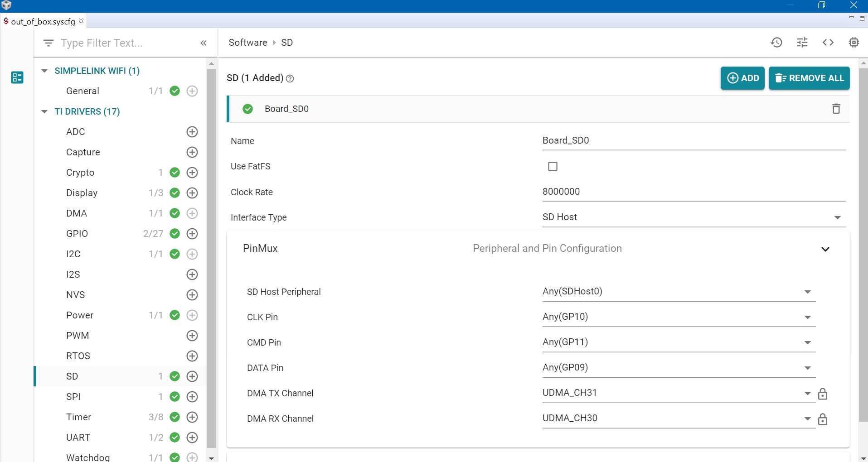
Task: Collapse the TI DRIVERS section
Action: (x=44, y=111)
